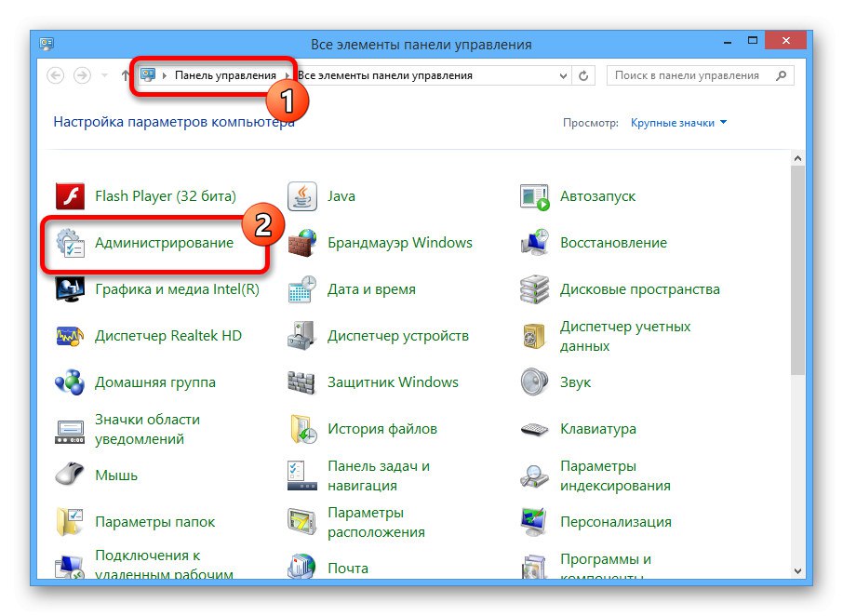Open the Подключения к удаленным рабочим icon
The image size is (843, 616).
(70, 568)
